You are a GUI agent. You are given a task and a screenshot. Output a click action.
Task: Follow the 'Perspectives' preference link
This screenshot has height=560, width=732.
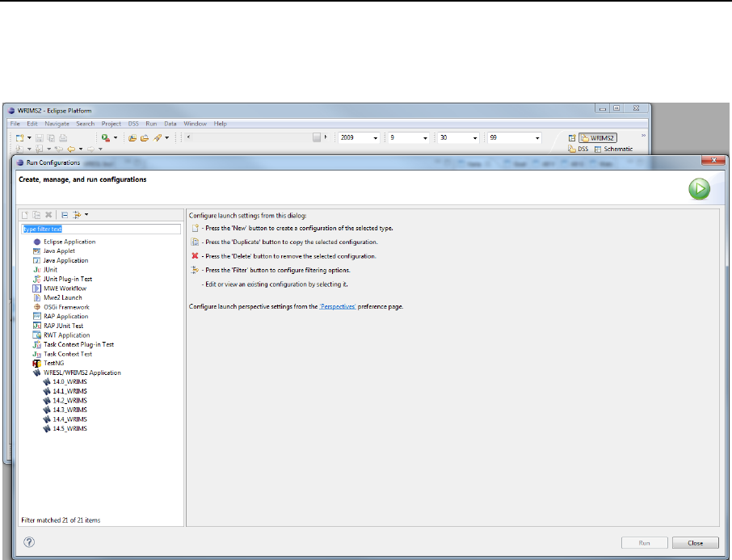pos(338,307)
